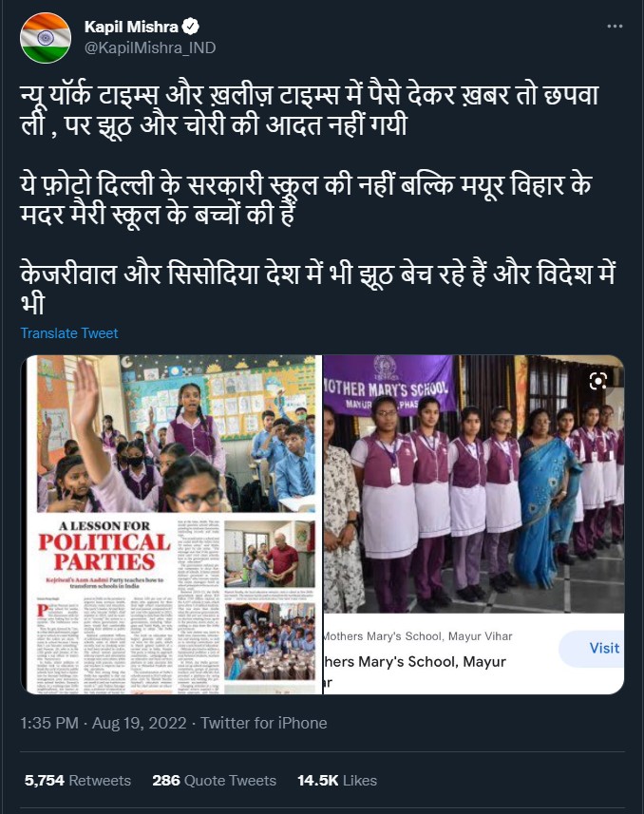Screen dimensions: 644x814
Task: Open Kapil Mishra profile name
Action: pos(131,27)
